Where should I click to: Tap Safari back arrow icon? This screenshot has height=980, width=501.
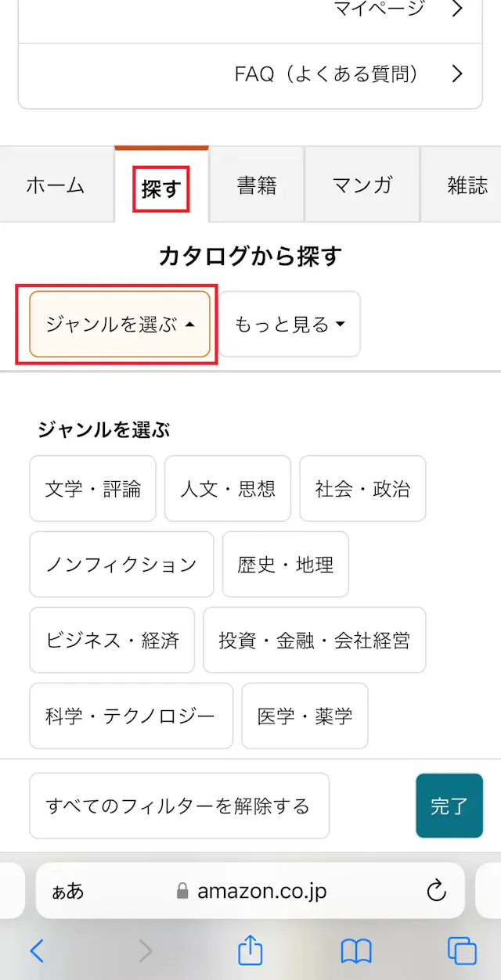point(37,950)
